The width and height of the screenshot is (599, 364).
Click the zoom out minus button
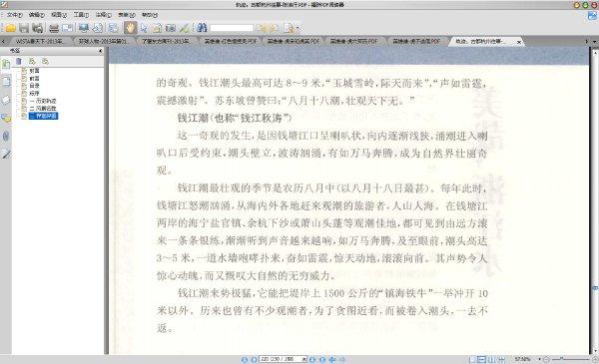546,359
